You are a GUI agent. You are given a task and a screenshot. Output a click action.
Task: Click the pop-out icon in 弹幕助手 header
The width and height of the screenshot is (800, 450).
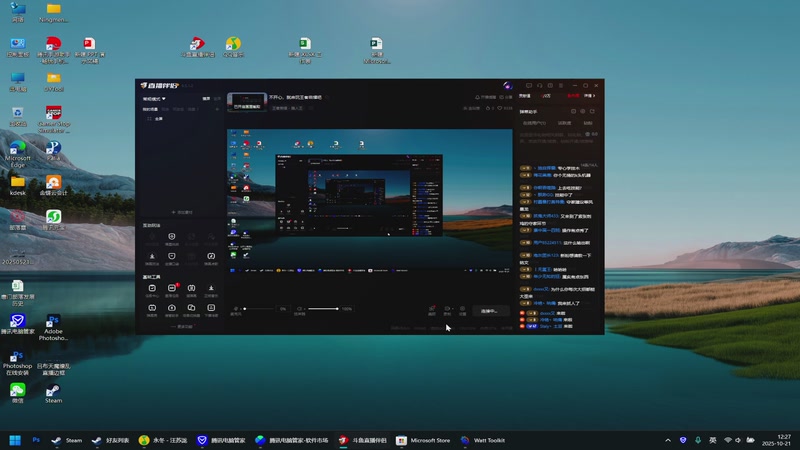coord(592,111)
